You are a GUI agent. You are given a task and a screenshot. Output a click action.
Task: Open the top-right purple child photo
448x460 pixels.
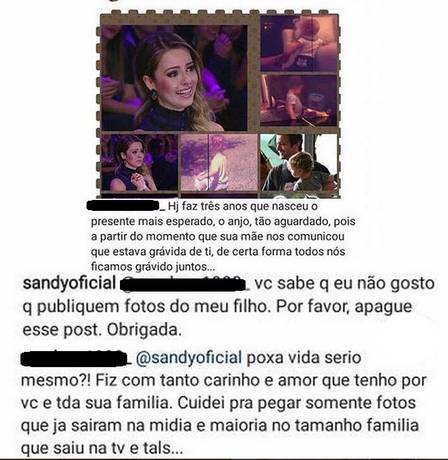[x=299, y=43]
